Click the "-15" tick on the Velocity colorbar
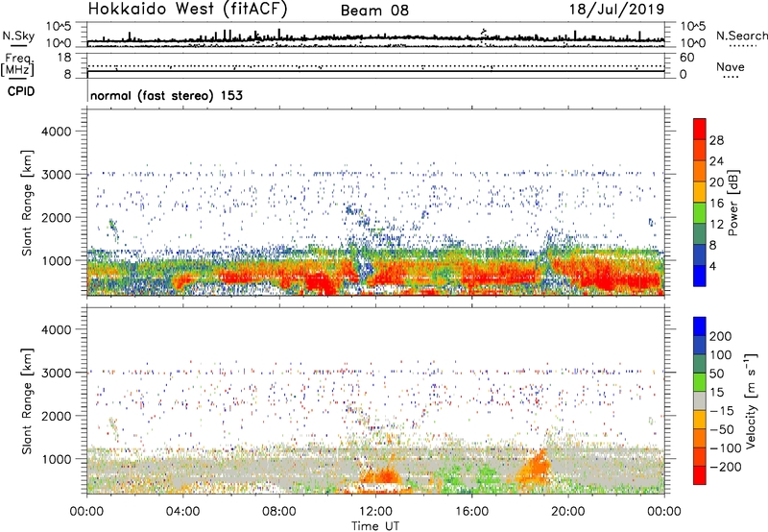The image size is (768, 532). click(721, 410)
